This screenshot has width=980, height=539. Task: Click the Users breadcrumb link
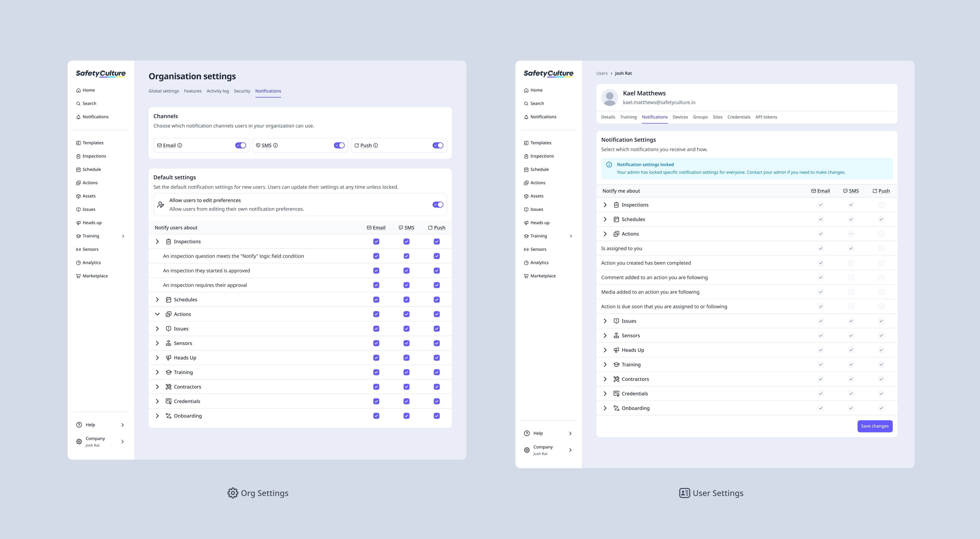point(602,73)
